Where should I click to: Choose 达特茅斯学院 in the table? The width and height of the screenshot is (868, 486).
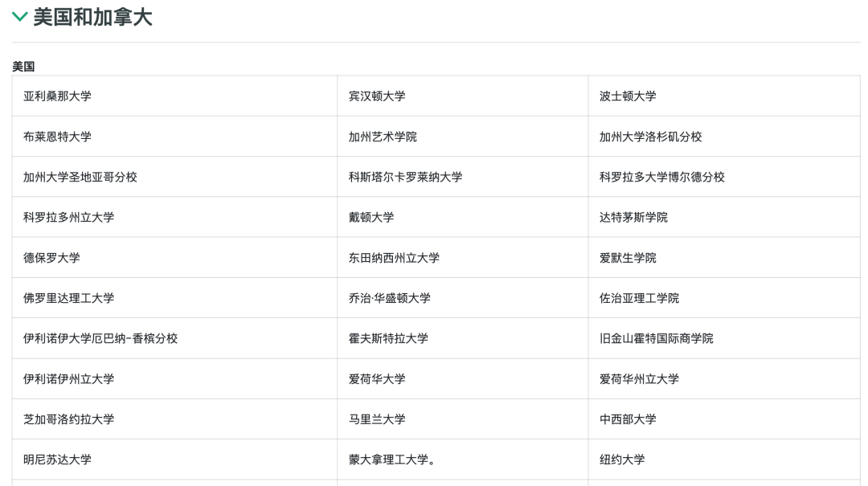(x=633, y=217)
